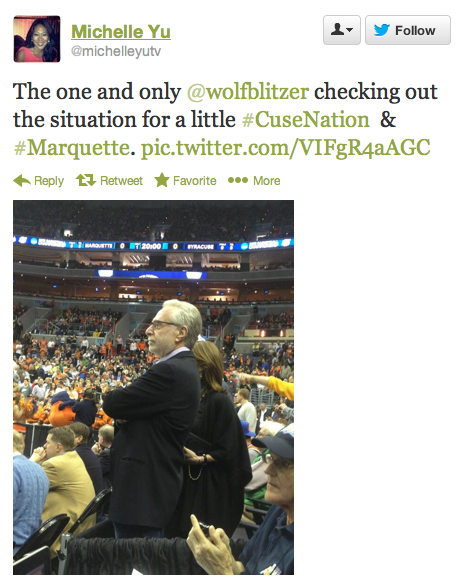Click the three-dot More icon
The image size is (463, 586).
238,180
